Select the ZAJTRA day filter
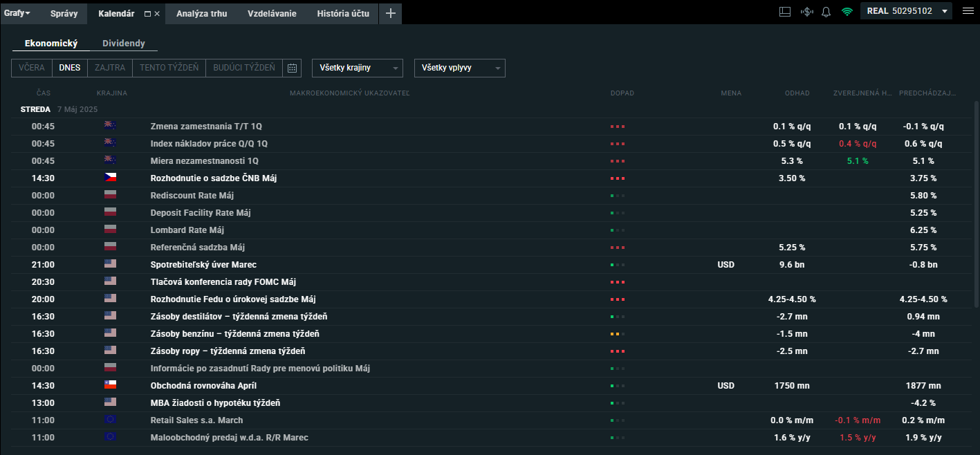980x455 pixels. 110,68
